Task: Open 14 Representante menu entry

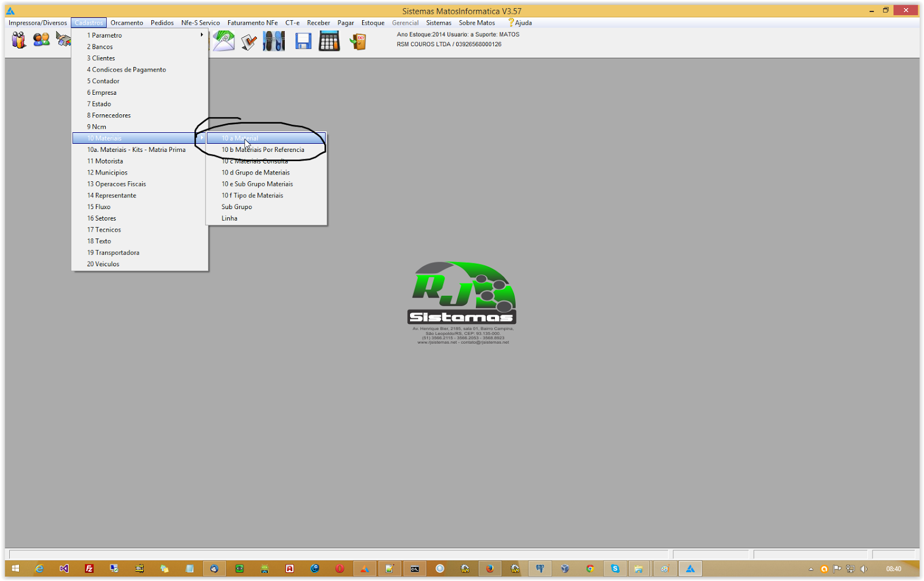Action: click(x=139, y=196)
